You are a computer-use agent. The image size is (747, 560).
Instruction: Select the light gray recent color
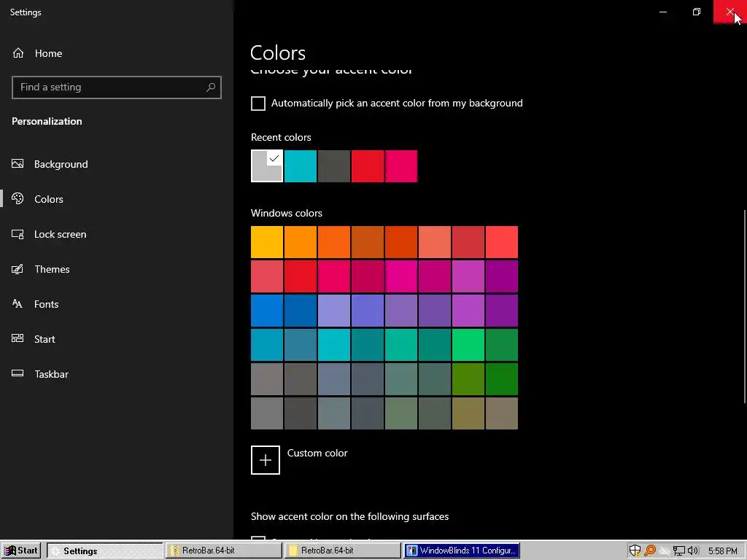pos(267,166)
